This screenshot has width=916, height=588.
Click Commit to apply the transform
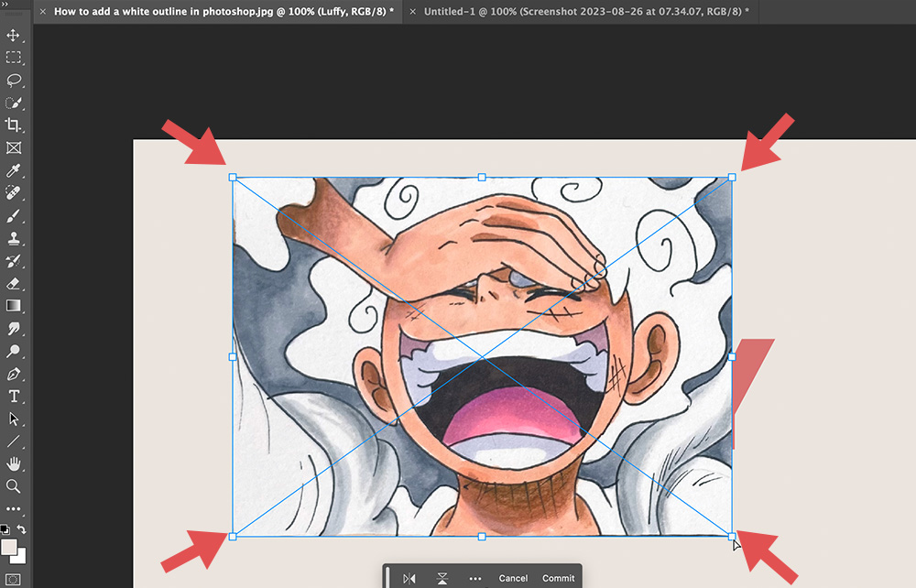(x=559, y=578)
